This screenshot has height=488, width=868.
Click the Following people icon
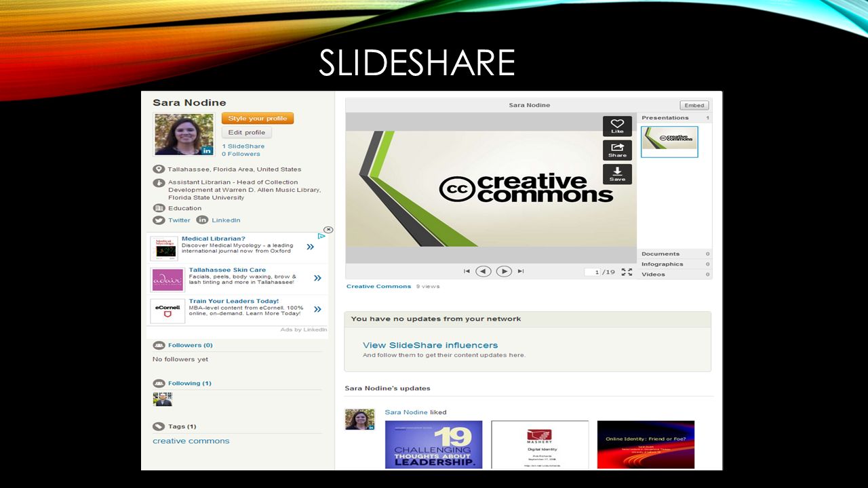point(159,383)
